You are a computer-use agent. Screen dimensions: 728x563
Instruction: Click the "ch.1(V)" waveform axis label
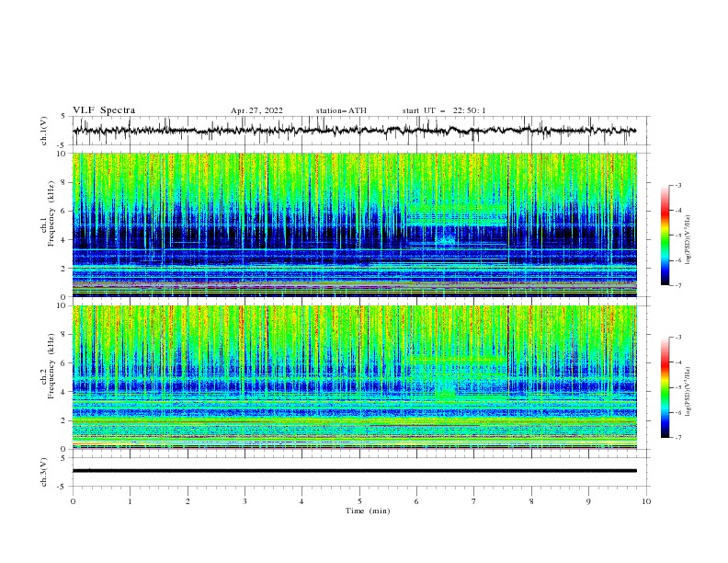[x=43, y=131]
